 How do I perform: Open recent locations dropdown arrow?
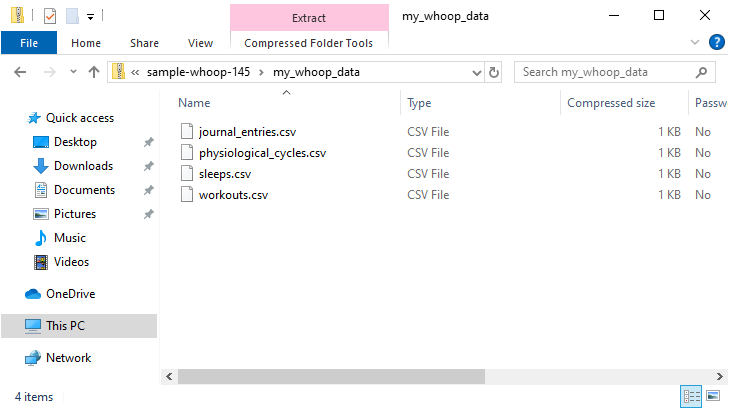click(73, 72)
